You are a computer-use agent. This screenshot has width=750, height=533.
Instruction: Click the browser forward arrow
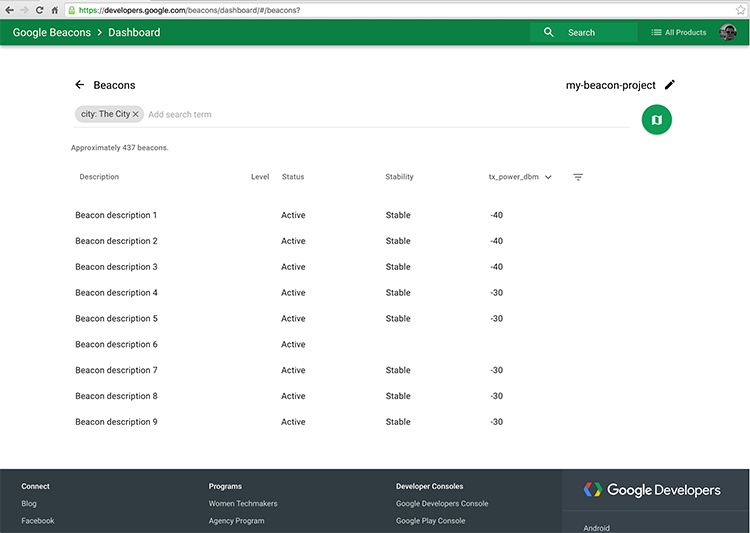click(24, 10)
